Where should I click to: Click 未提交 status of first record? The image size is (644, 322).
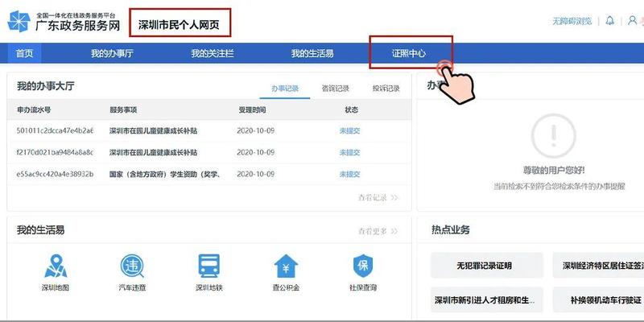(351, 130)
